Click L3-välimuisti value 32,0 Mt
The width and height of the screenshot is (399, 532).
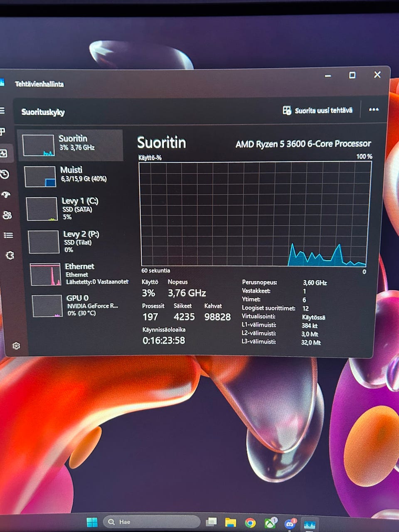(311, 342)
